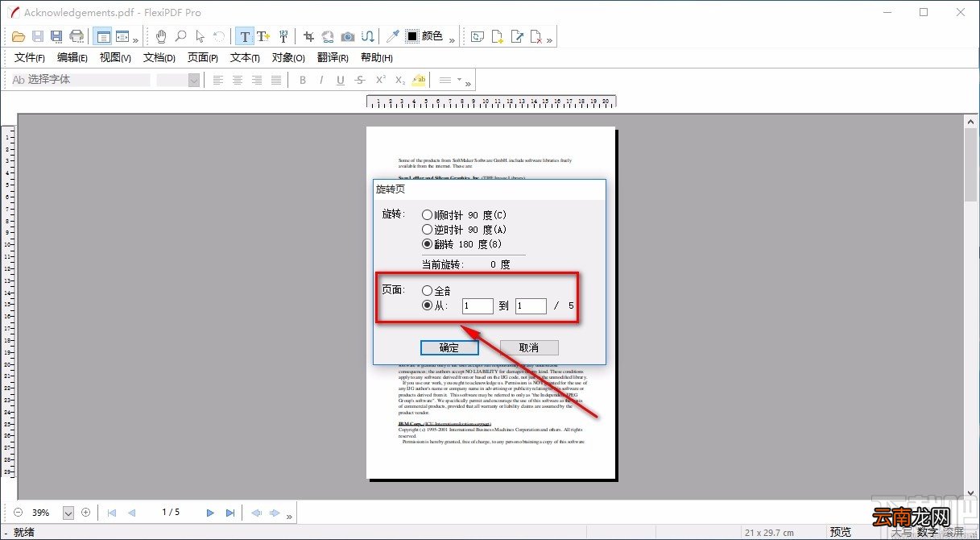Image resolution: width=980 pixels, height=540 pixels.
Task: Click the text flow curve tool icon
Action: pyautogui.click(x=367, y=36)
